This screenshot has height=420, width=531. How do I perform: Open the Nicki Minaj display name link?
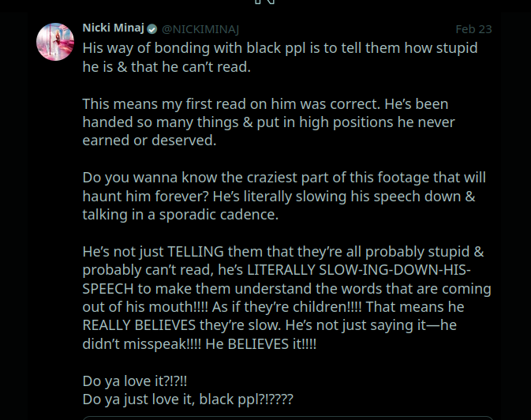click(x=113, y=28)
